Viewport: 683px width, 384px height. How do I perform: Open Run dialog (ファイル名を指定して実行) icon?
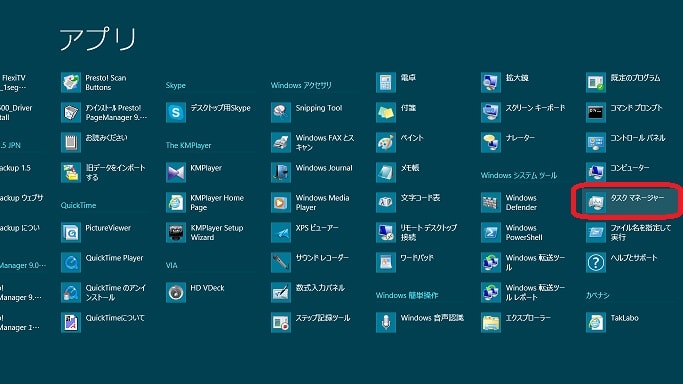click(x=595, y=232)
